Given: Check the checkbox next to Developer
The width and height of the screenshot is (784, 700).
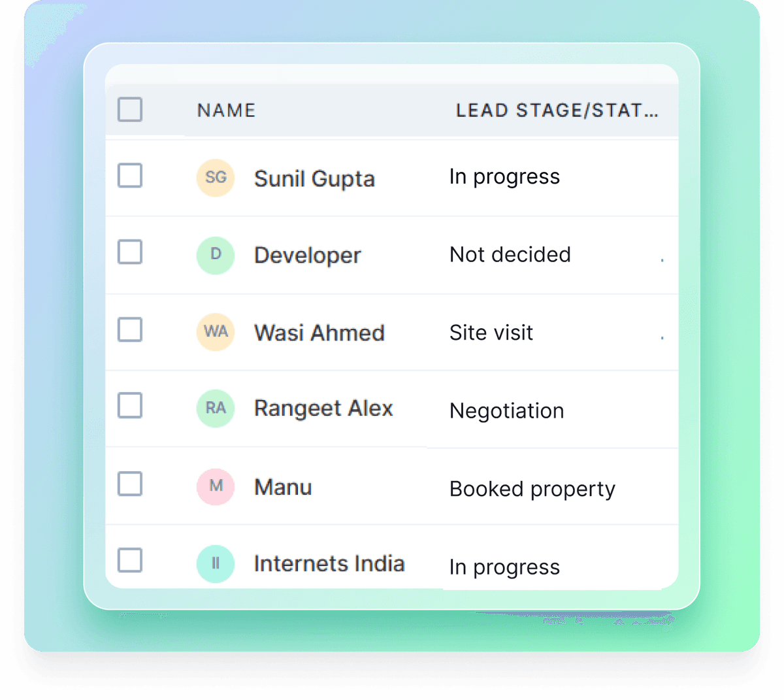Looking at the screenshot, I should (x=129, y=251).
